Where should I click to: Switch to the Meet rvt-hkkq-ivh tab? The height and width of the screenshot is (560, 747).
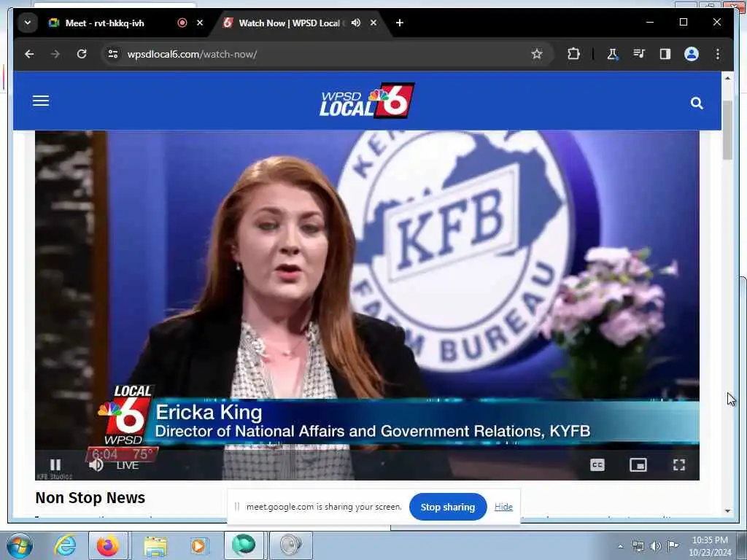(x=105, y=23)
